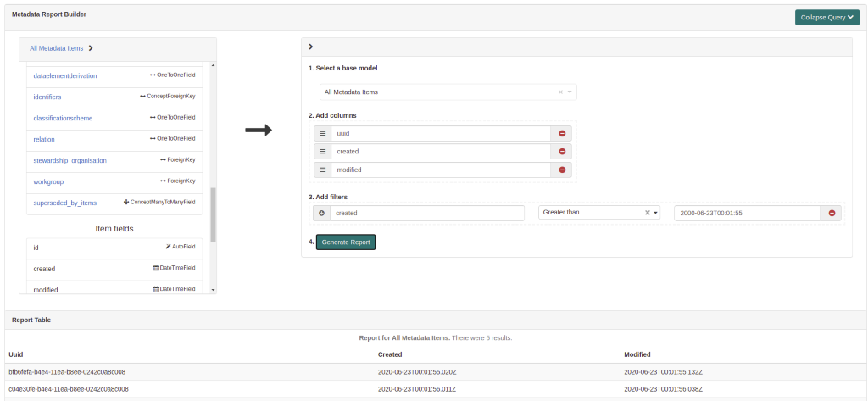The width and height of the screenshot is (868, 401).
Task: Grab the drag handle for created column
Action: [323, 152]
